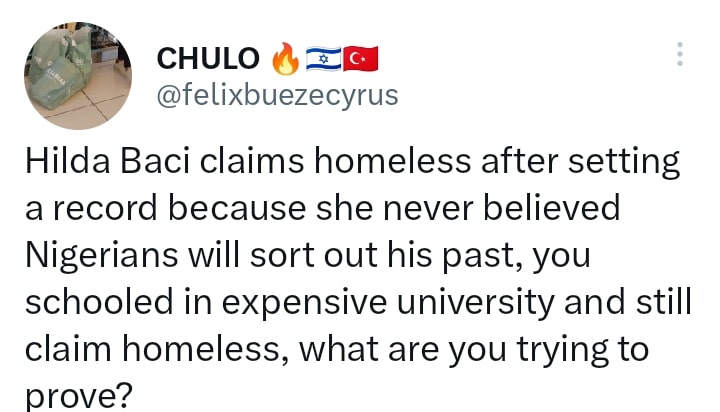Click the phrase "what are you trying to"
The width and height of the screenshot is (720, 412).
pos(474,350)
